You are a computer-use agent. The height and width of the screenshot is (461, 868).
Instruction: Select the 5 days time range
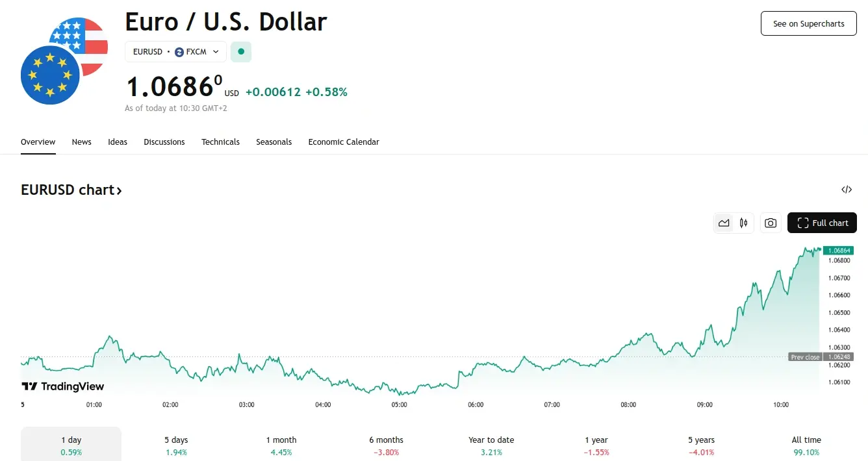tap(176, 445)
